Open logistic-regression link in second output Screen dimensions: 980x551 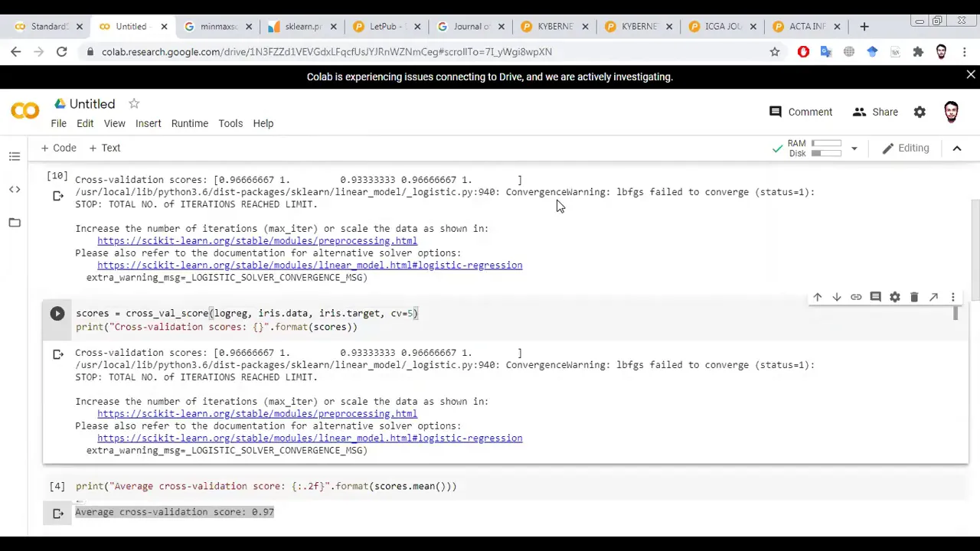(310, 438)
